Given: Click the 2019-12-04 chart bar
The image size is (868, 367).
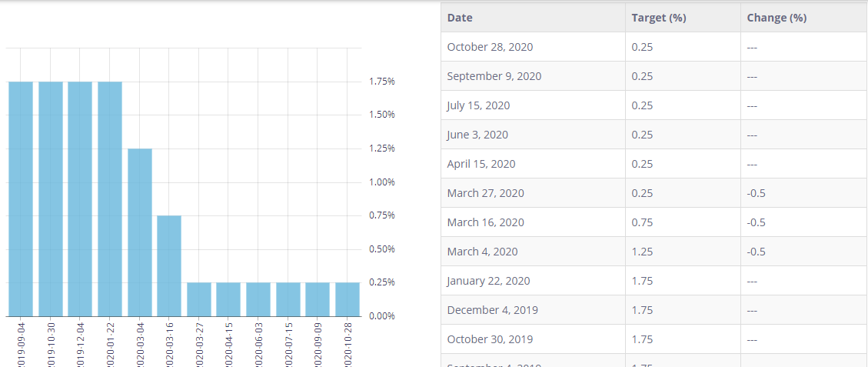Looking at the screenshot, I should point(80,199).
